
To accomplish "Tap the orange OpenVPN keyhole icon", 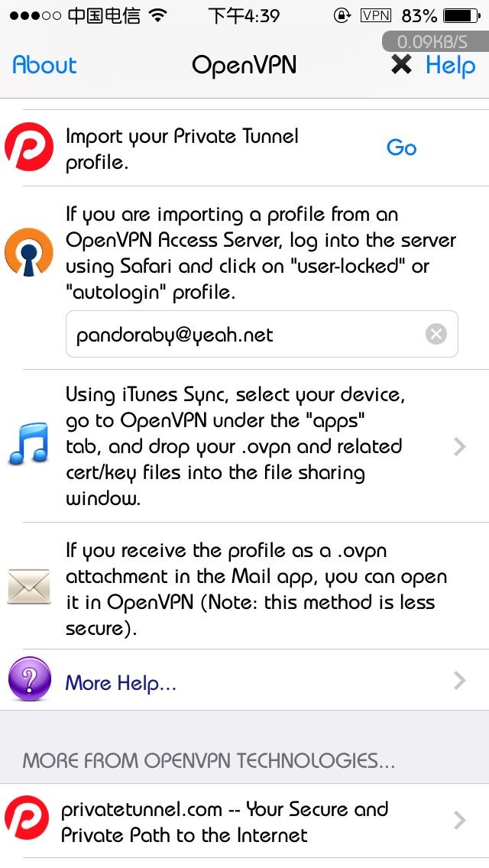I will pyautogui.click(x=29, y=253).
